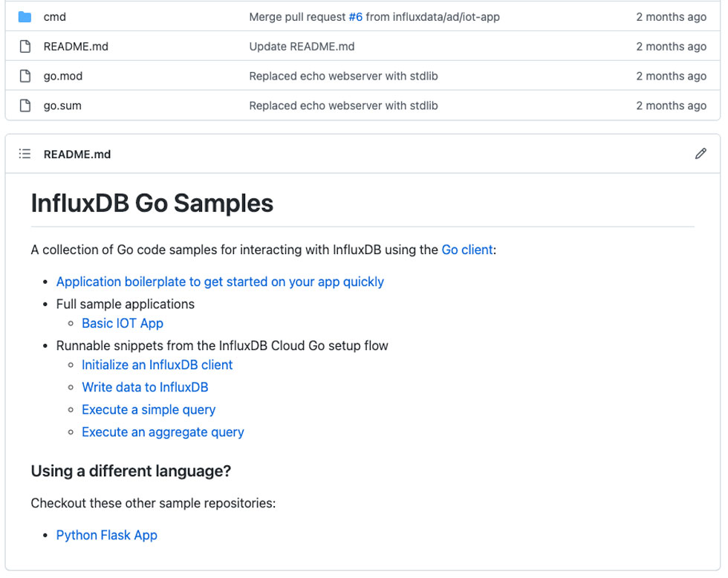Open the go.mod file
This screenshot has width=728, height=578.
click(x=62, y=76)
